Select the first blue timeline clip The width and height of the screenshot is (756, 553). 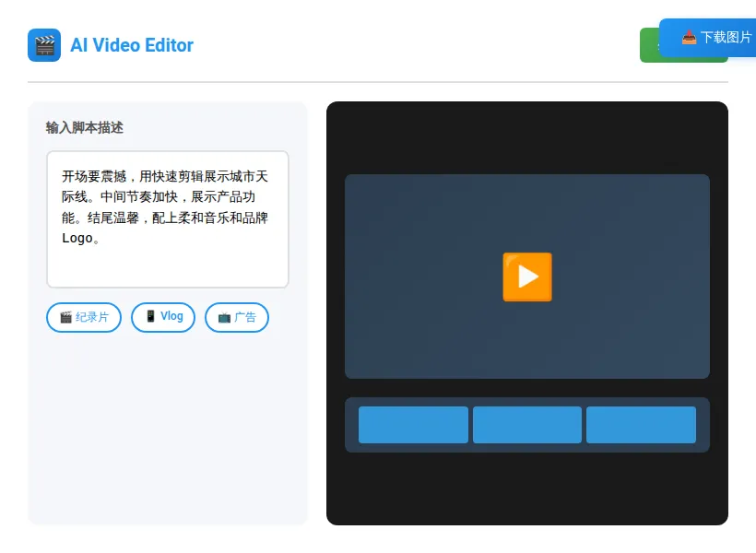413,425
